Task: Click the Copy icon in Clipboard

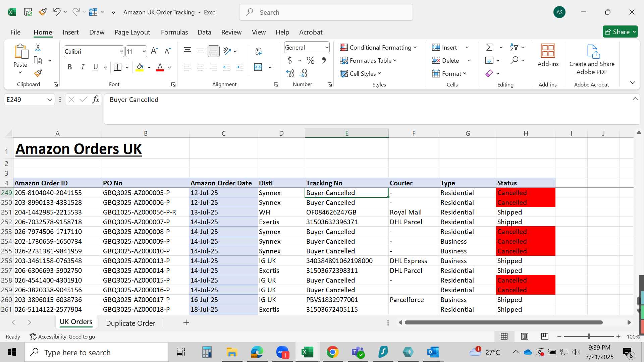Action: click(x=38, y=61)
